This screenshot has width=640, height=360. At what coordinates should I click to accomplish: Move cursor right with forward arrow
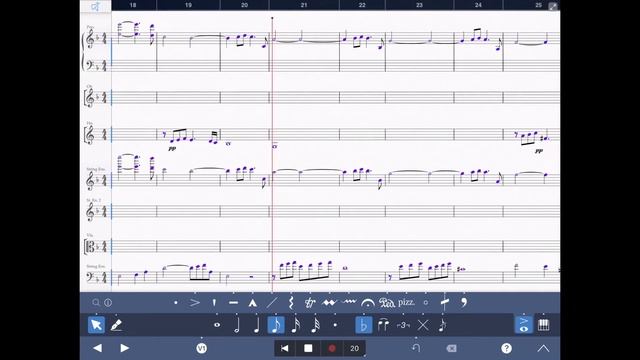click(125, 348)
